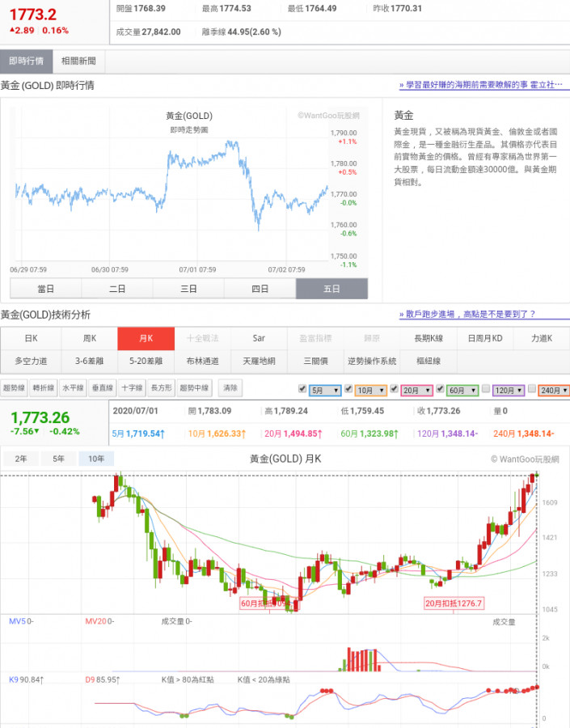Enable the 120月 moving average checkbox
Screen dimensions: 570x728
click(486, 388)
